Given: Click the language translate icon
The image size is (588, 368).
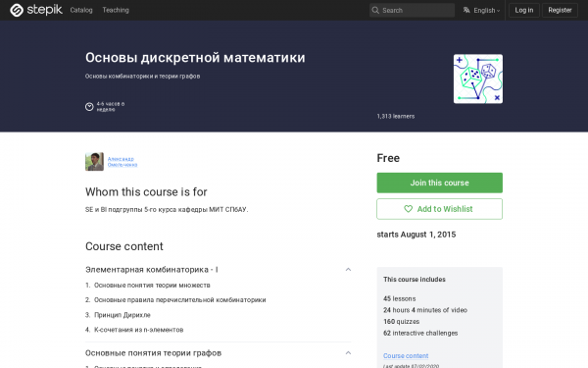Looking at the screenshot, I should click(x=466, y=10).
